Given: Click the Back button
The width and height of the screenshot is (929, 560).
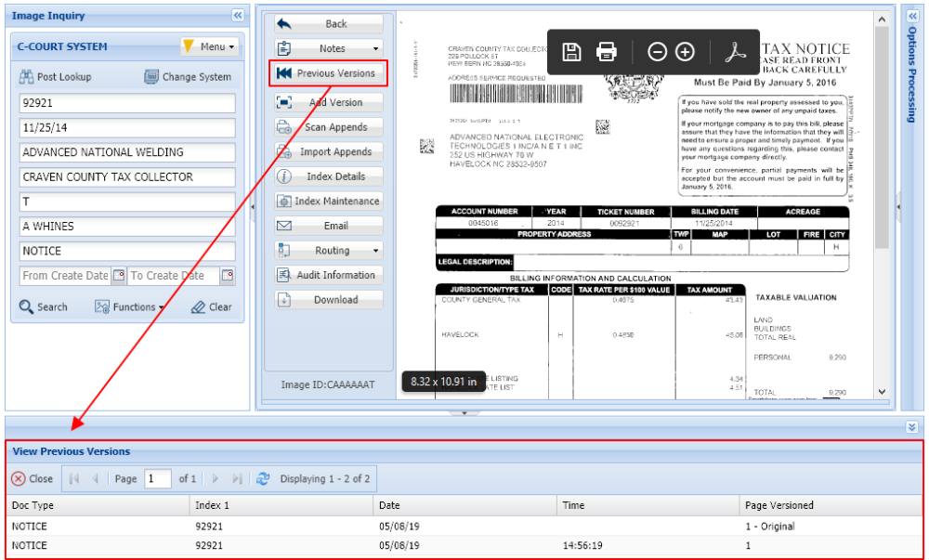Looking at the screenshot, I should point(329,23).
